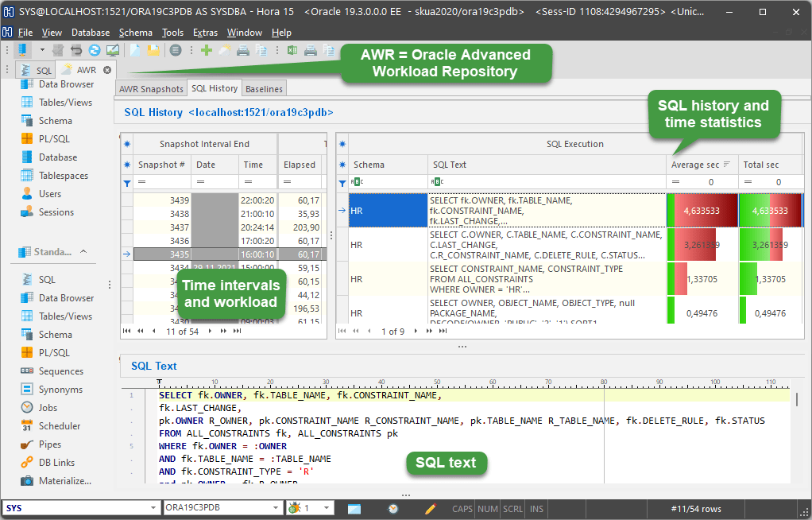Select the 3,261359 average sec cell
Screen dimensions: 812x520
coord(702,245)
